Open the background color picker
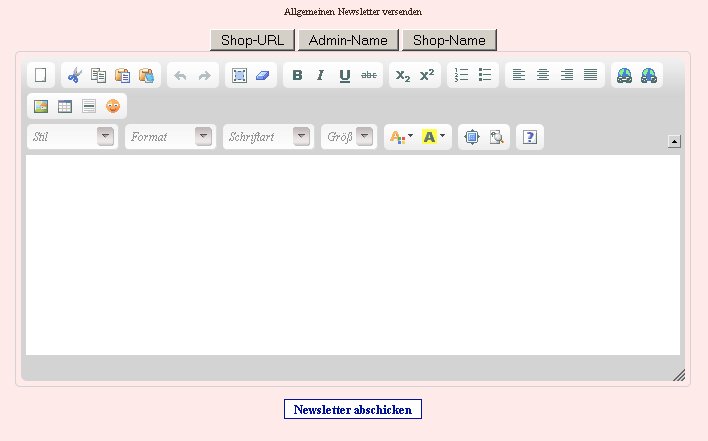Viewport: 708px width, 441px height. (433, 137)
